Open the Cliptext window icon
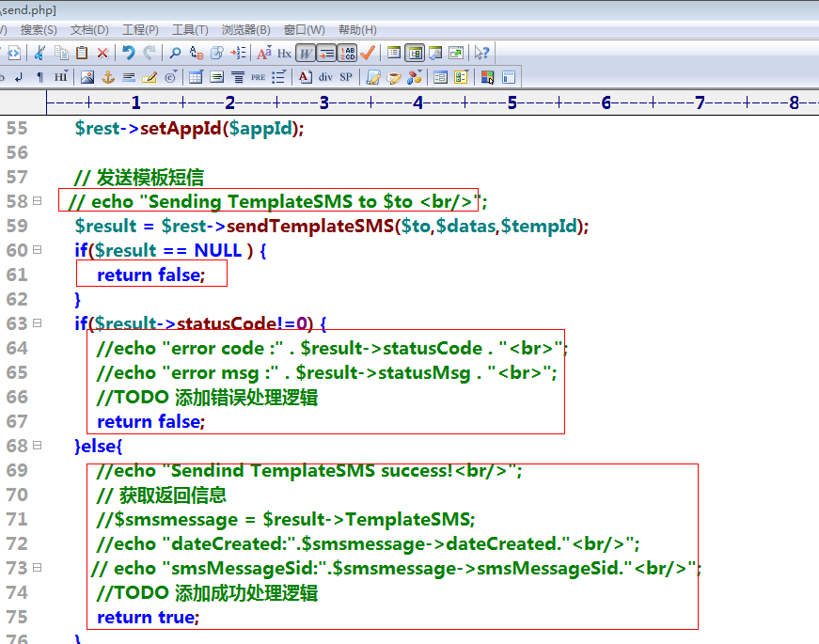Viewport: 819px width, 644px height. [x=394, y=53]
